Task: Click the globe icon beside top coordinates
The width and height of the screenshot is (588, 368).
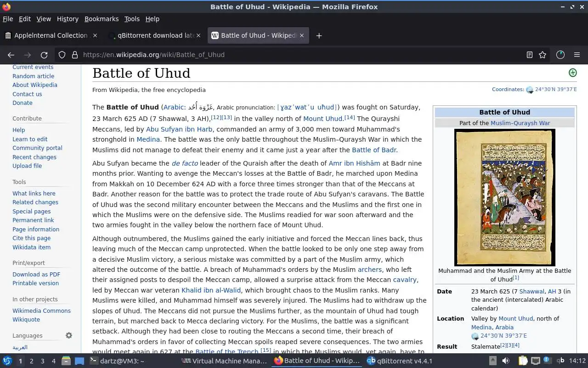Action: click(x=530, y=90)
